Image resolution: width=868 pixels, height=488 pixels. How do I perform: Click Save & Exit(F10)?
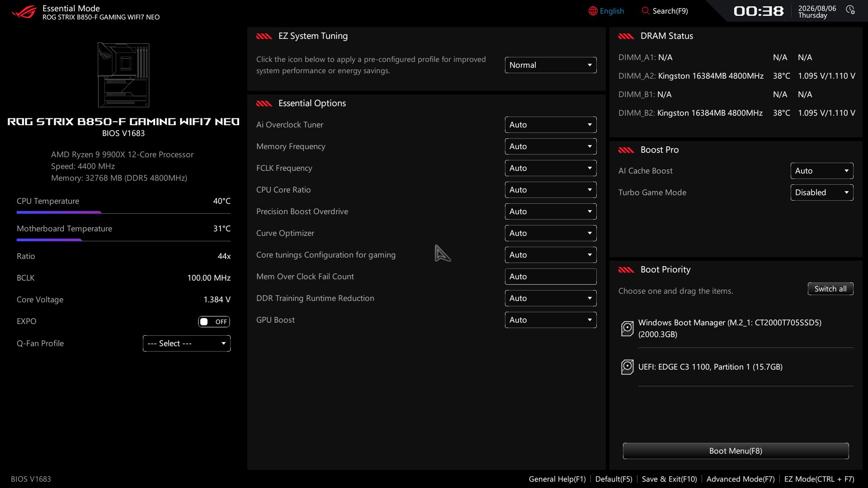(x=669, y=479)
